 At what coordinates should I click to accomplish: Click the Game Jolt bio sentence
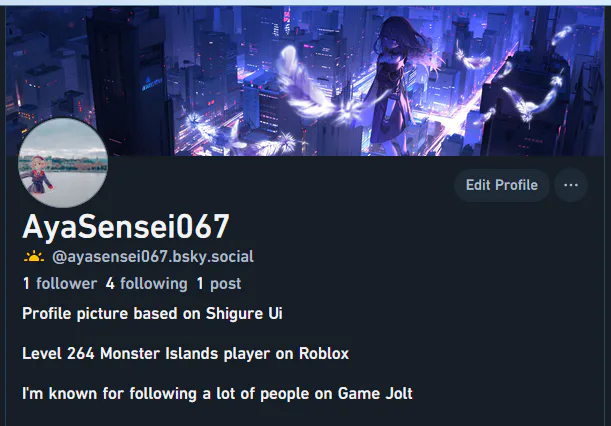tap(217, 394)
